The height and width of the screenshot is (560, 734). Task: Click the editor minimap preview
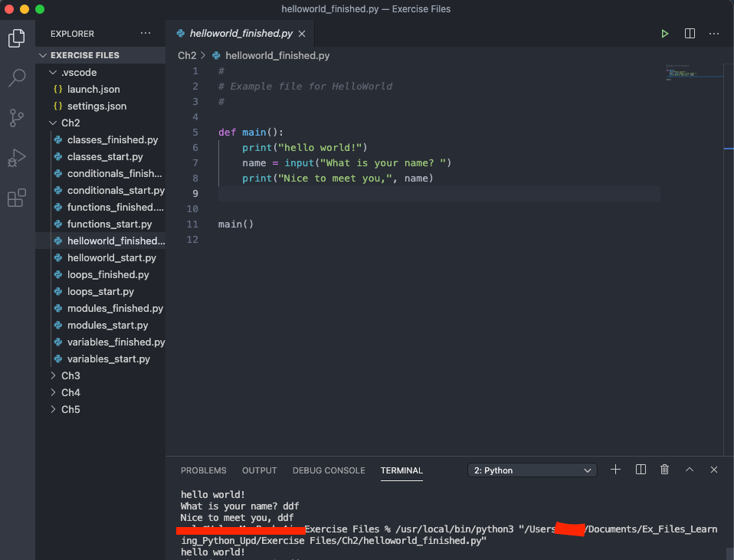tap(693, 74)
